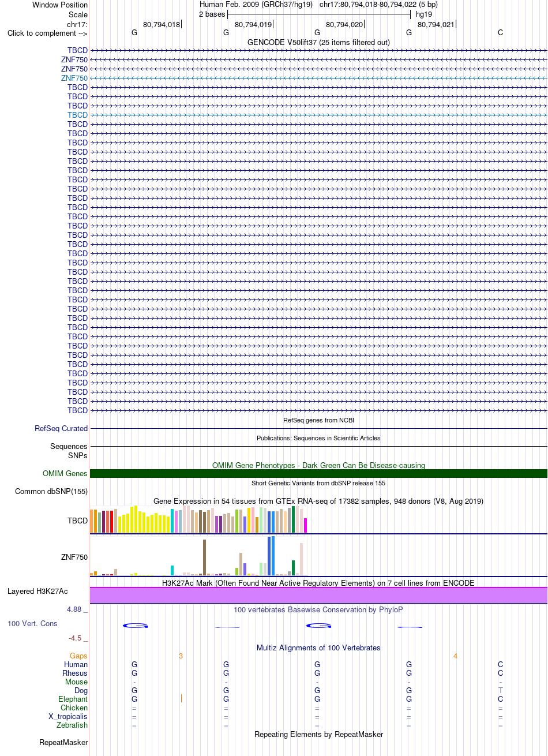Select the Human alignment row label

(76, 665)
